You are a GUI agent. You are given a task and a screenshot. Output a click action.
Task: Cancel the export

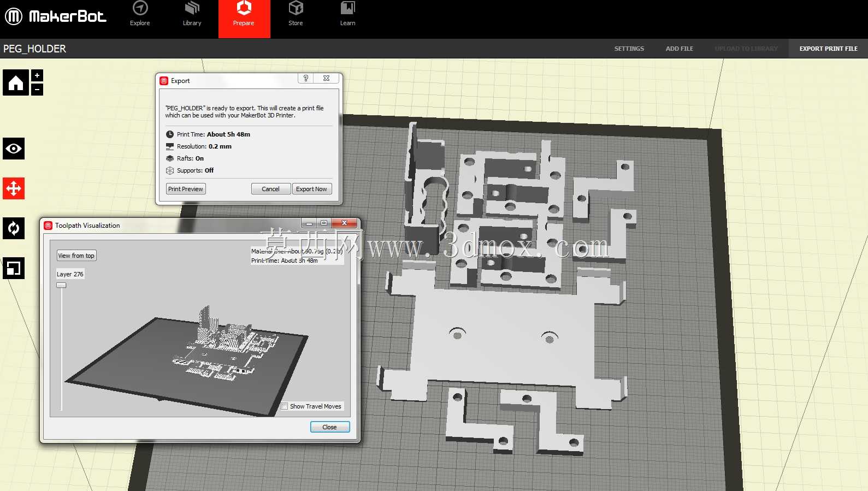270,189
